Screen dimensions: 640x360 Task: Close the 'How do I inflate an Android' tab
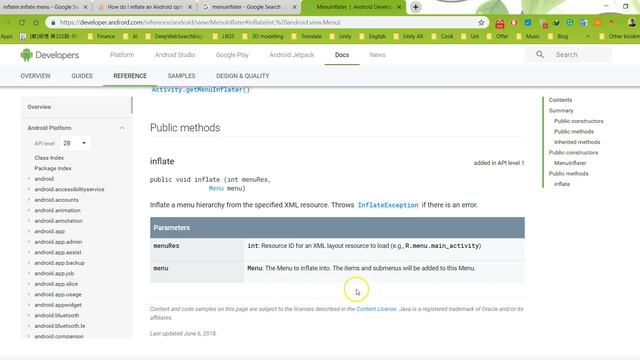pyautogui.click(x=190, y=7)
